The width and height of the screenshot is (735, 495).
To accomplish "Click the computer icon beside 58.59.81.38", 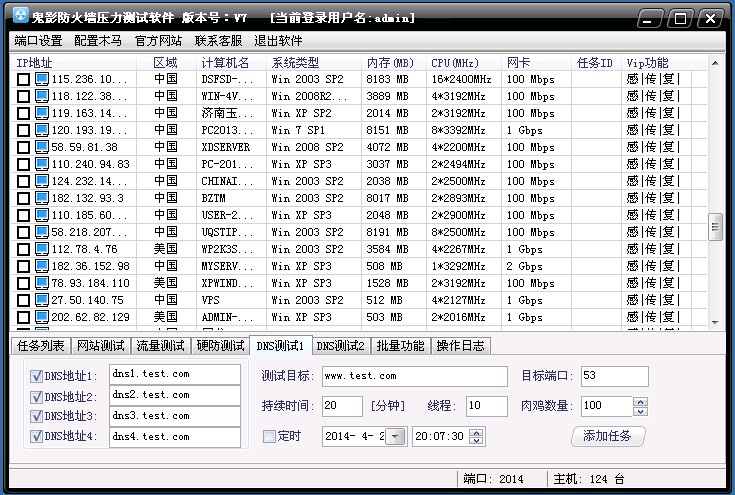I will 42,147.
